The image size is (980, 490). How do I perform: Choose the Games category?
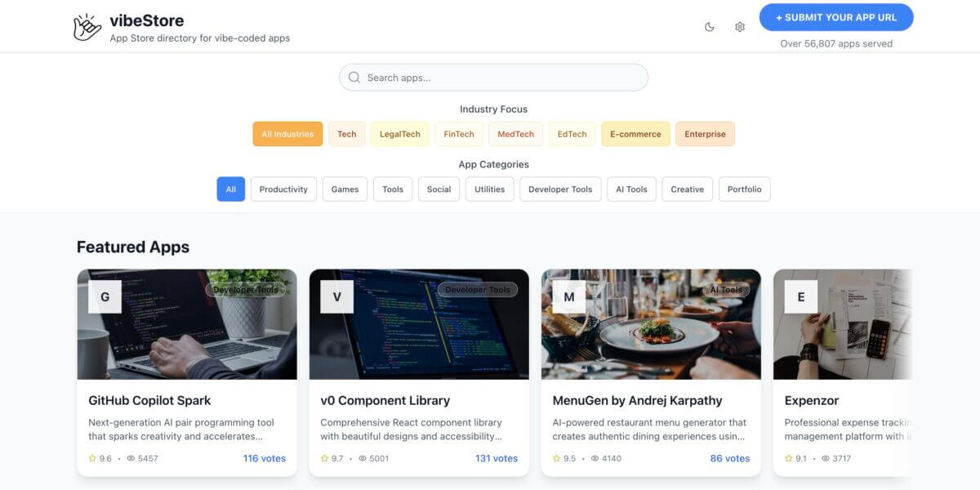[345, 189]
